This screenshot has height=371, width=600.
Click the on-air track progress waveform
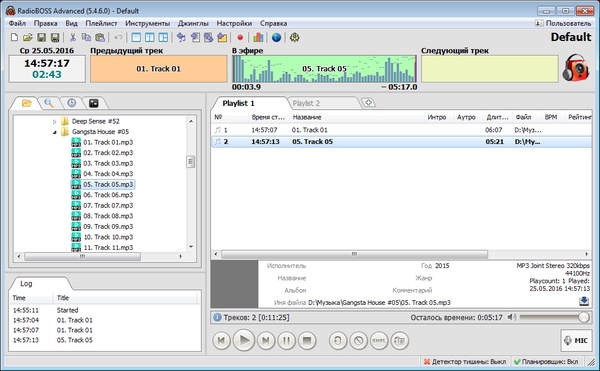pyautogui.click(x=324, y=69)
